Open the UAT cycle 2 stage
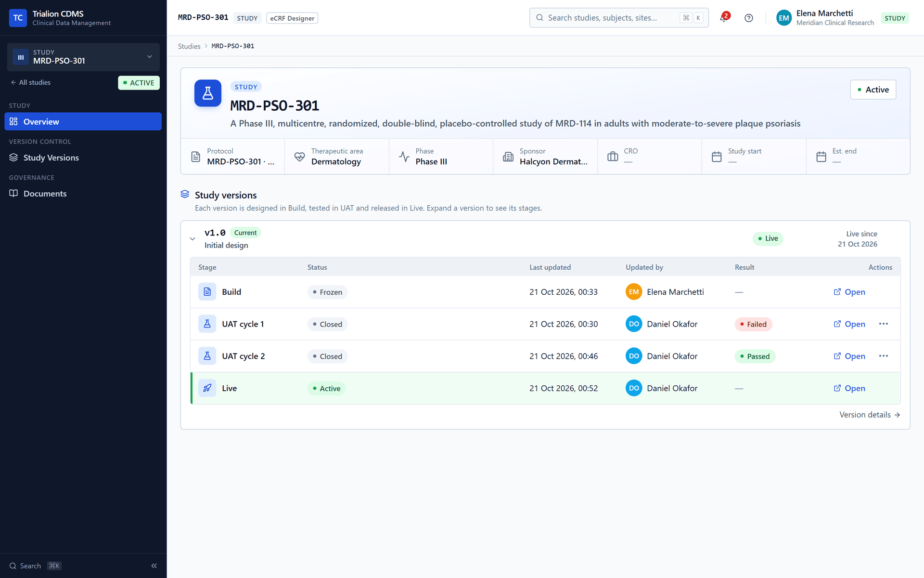The image size is (924, 578). (x=849, y=356)
